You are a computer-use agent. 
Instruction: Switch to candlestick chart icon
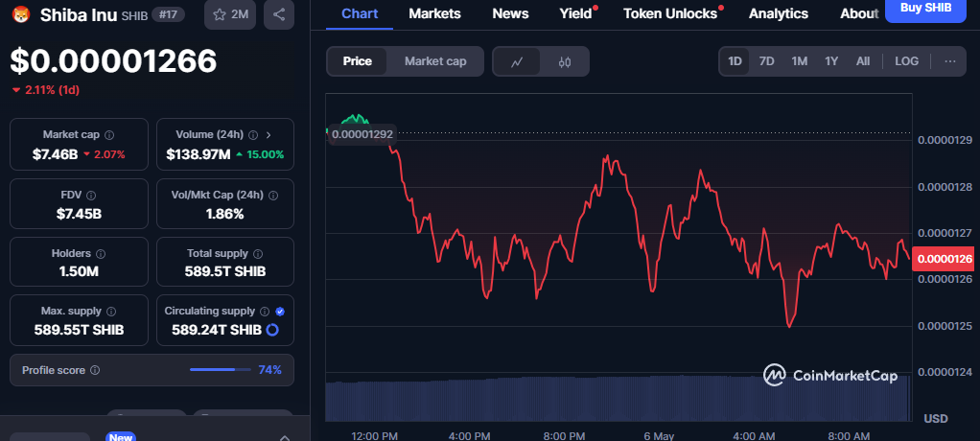[565, 61]
